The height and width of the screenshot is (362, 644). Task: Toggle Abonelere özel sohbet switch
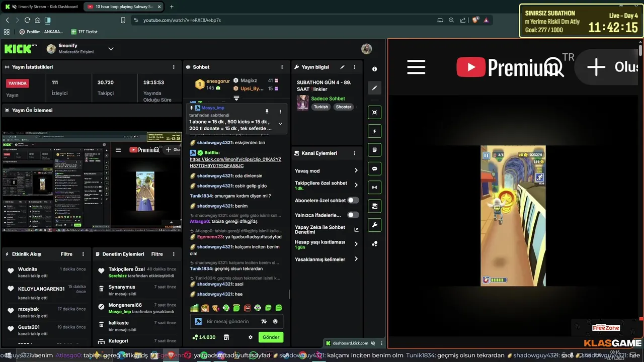tap(353, 200)
